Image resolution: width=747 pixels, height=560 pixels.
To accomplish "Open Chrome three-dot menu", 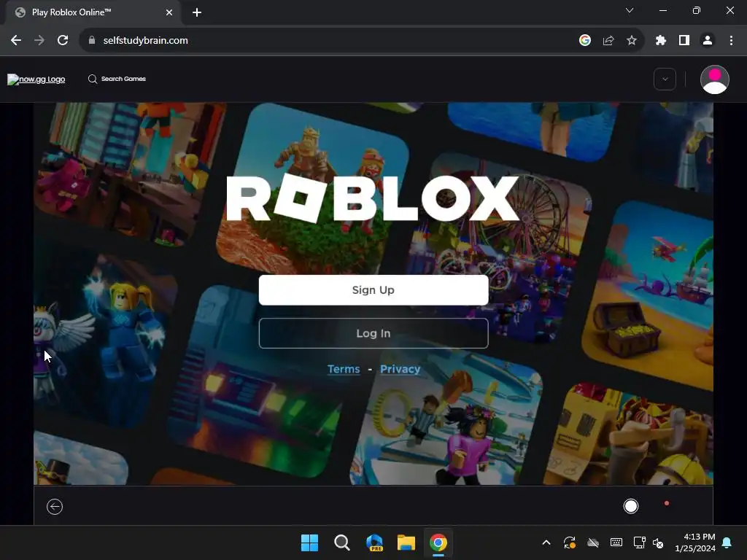I will point(731,41).
